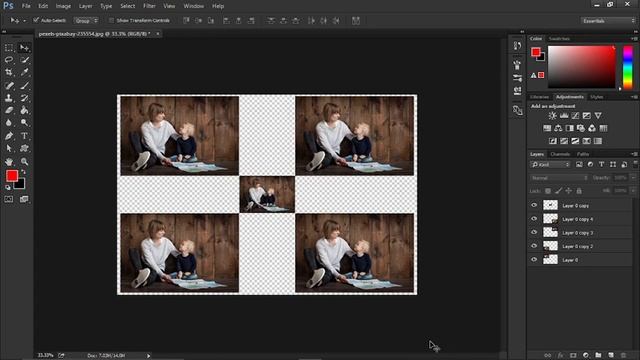Add a Levels adjustment
Screen dimensions: 640x360
(x=564, y=116)
